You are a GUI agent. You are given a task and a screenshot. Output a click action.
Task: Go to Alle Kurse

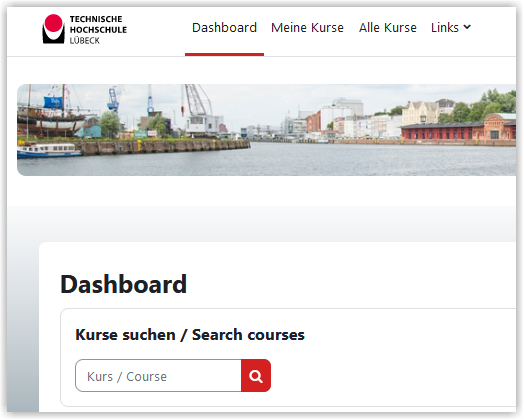click(388, 27)
